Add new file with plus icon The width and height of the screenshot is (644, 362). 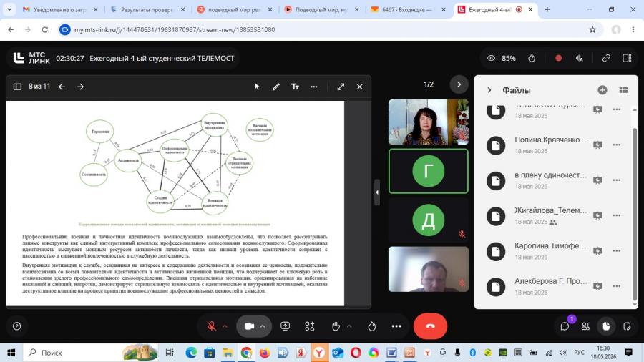[x=602, y=90]
